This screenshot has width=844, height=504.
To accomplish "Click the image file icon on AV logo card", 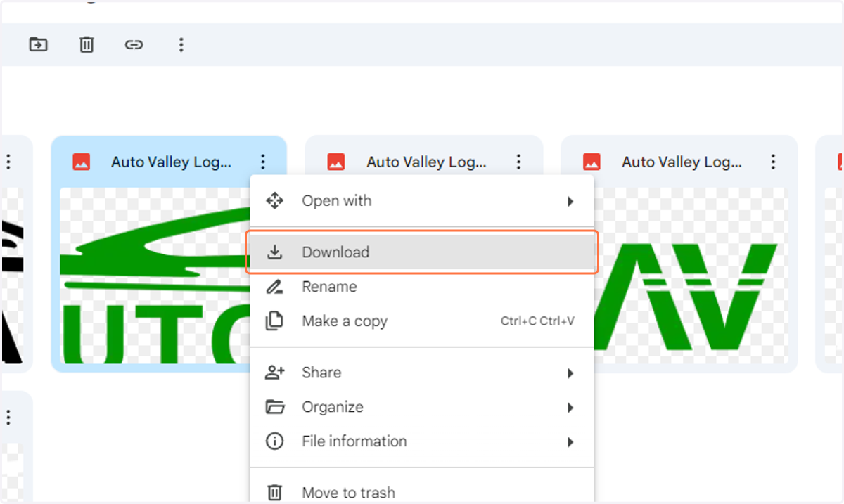I will click(x=592, y=162).
